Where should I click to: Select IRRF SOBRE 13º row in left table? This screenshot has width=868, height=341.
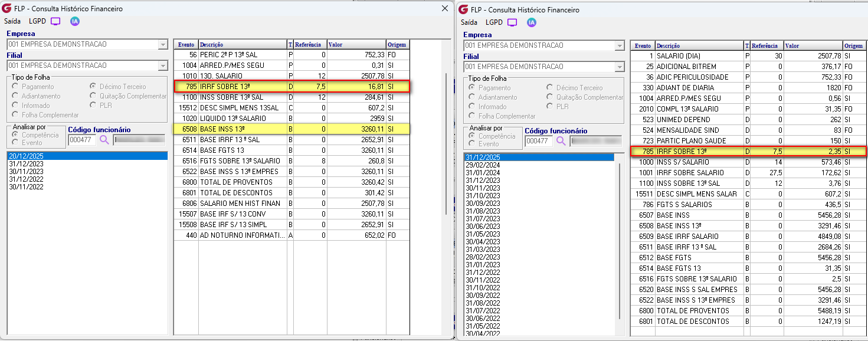coord(291,87)
